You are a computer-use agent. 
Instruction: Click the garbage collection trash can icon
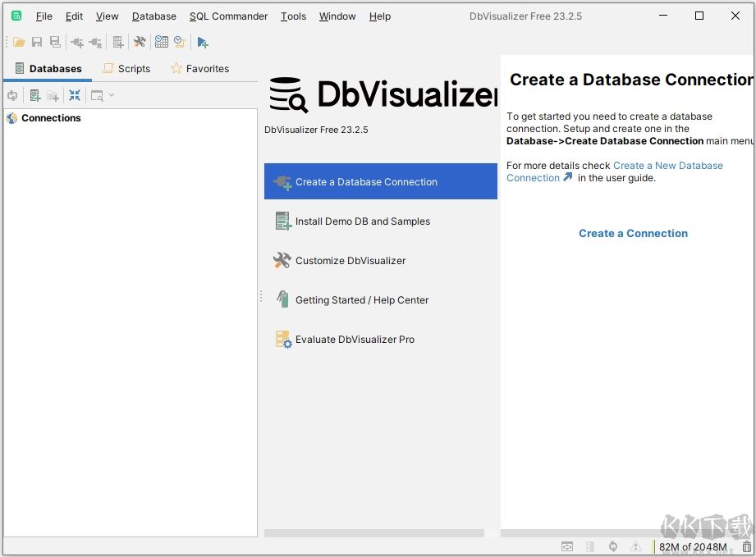747,546
